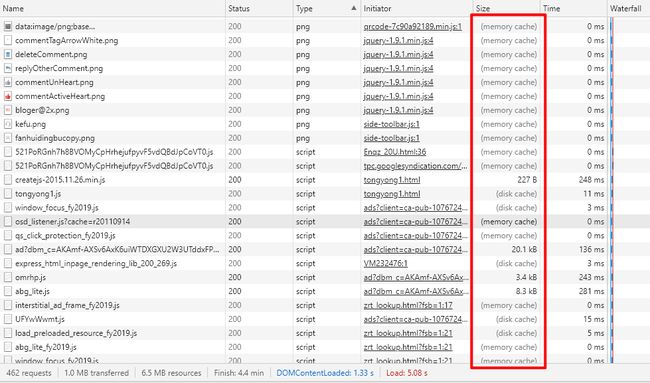Open ad?dbm_c=AKAmf initiator in omrhp.js row
The image size is (650, 383).
point(416,277)
